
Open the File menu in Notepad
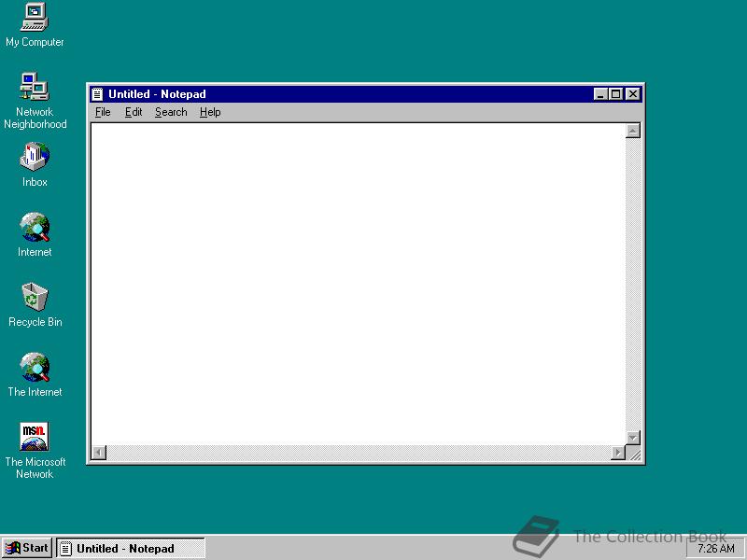click(103, 112)
